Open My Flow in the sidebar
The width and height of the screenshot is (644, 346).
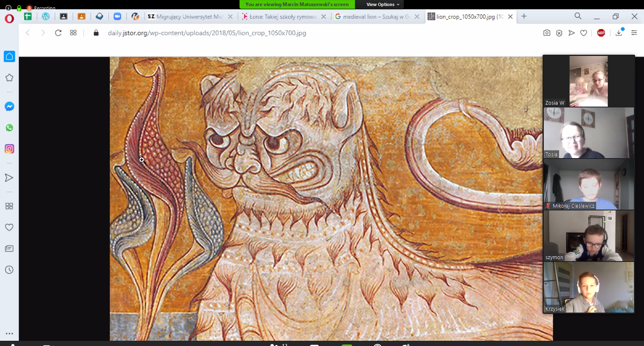(x=9, y=178)
